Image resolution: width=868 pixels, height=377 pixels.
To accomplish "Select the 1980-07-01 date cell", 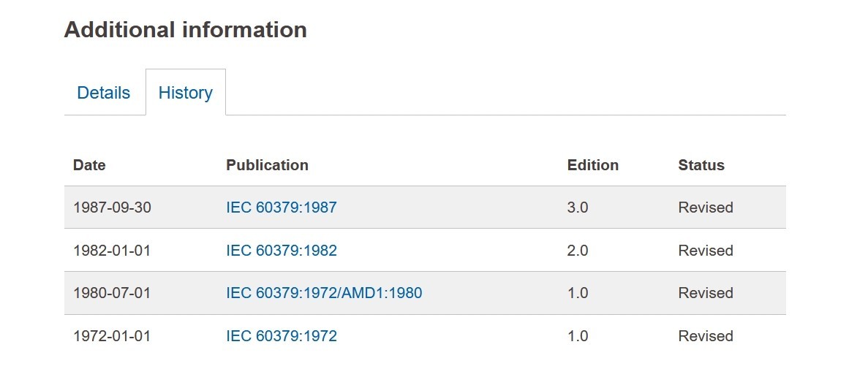I will (x=112, y=293).
